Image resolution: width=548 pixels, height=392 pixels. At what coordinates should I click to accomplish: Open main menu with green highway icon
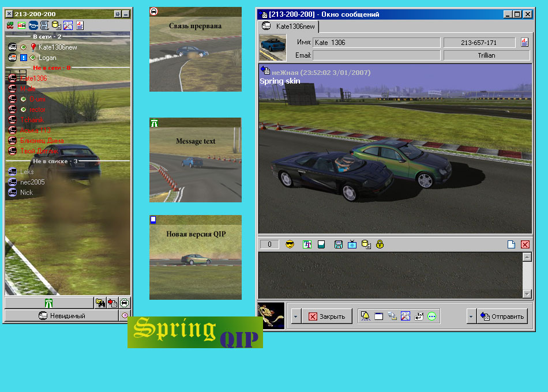point(49,303)
